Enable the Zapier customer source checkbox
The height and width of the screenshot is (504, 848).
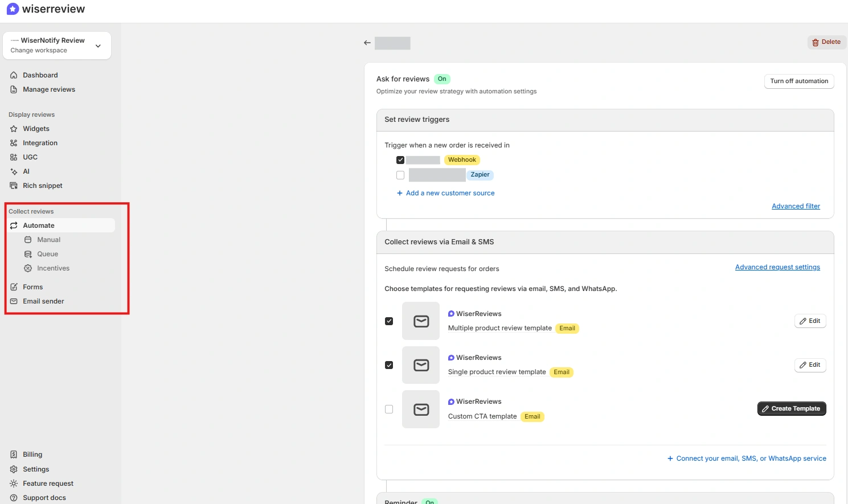tap(400, 175)
